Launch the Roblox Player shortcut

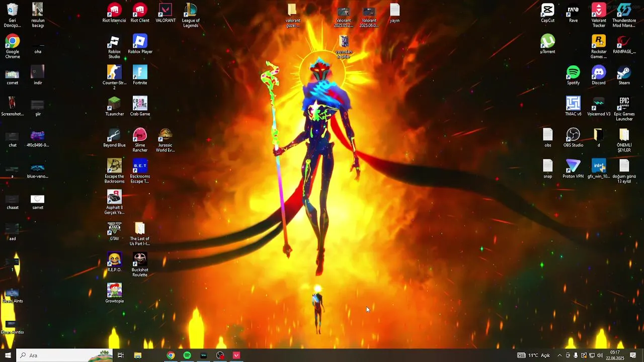point(140,44)
